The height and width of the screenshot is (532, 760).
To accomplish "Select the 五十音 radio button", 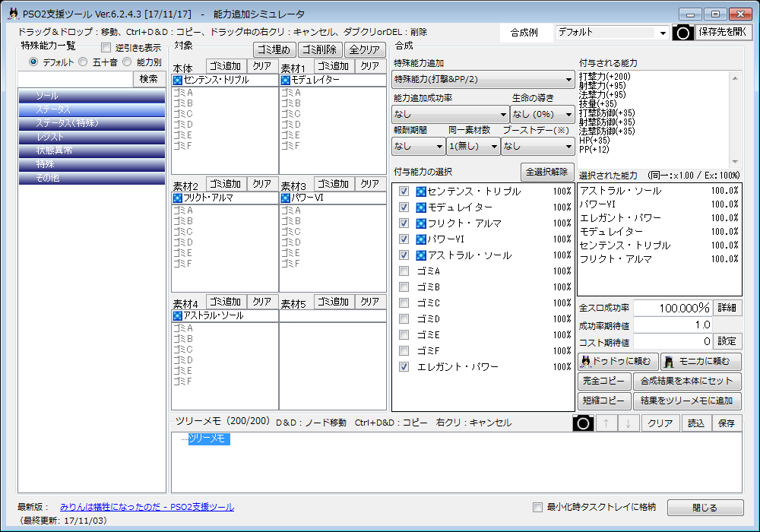I will (x=84, y=62).
